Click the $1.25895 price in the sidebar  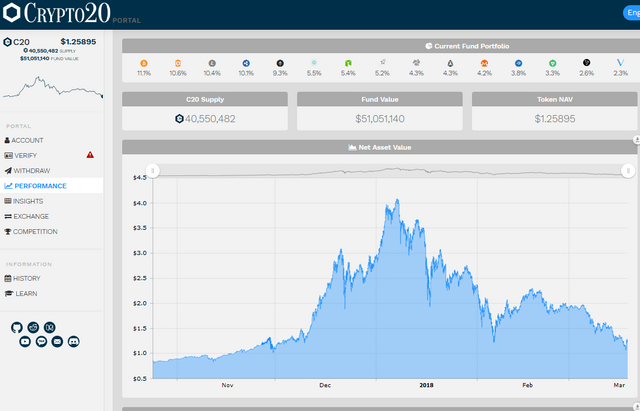click(x=78, y=42)
